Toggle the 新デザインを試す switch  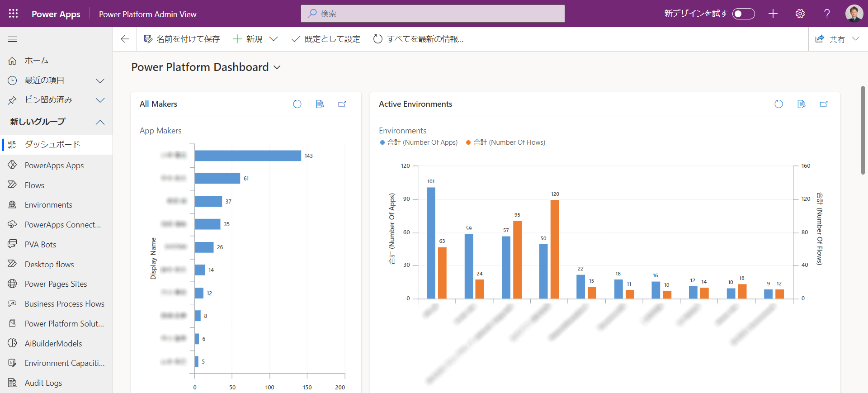pyautogui.click(x=744, y=14)
